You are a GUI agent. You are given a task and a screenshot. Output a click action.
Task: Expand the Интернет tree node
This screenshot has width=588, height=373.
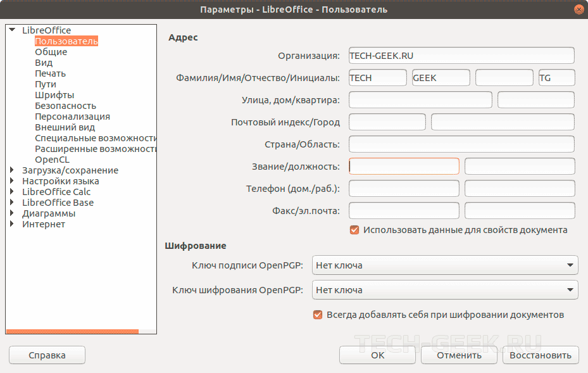12,224
